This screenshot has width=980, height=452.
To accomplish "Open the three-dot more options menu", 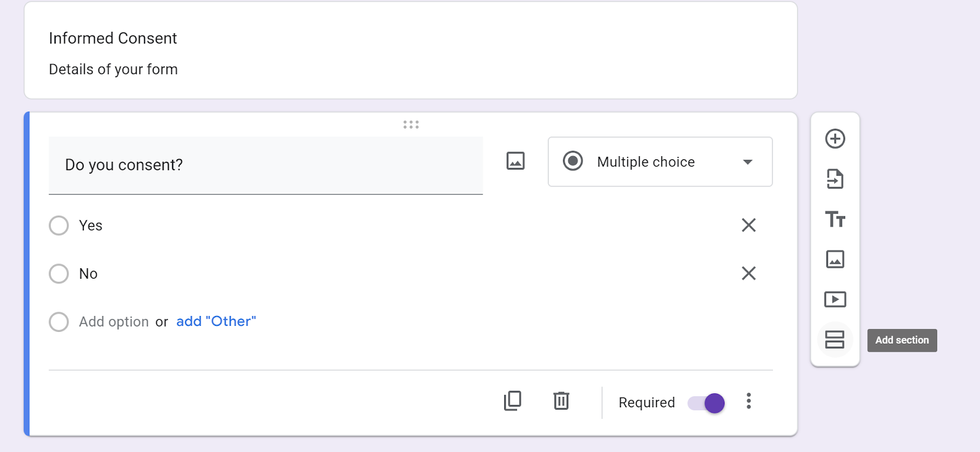I will [748, 401].
